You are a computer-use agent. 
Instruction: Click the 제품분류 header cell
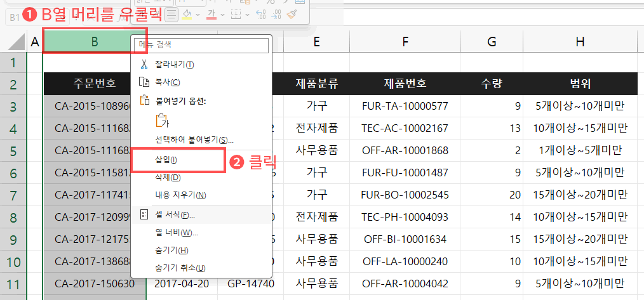tap(316, 84)
